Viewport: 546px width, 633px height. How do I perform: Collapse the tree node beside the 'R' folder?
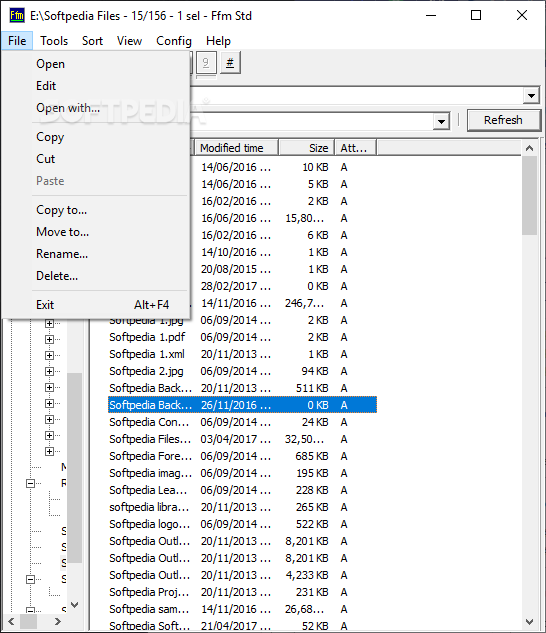30,483
